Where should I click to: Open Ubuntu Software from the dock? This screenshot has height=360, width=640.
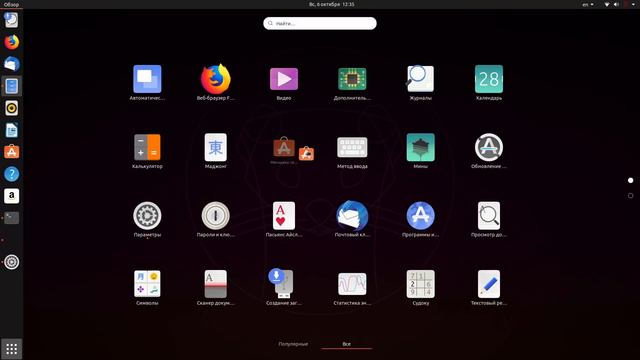tap(11, 152)
